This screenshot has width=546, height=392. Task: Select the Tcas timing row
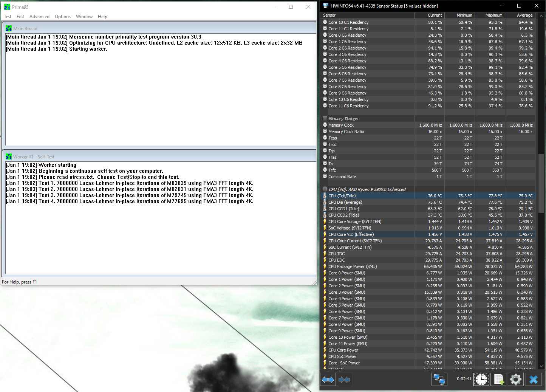428,138
